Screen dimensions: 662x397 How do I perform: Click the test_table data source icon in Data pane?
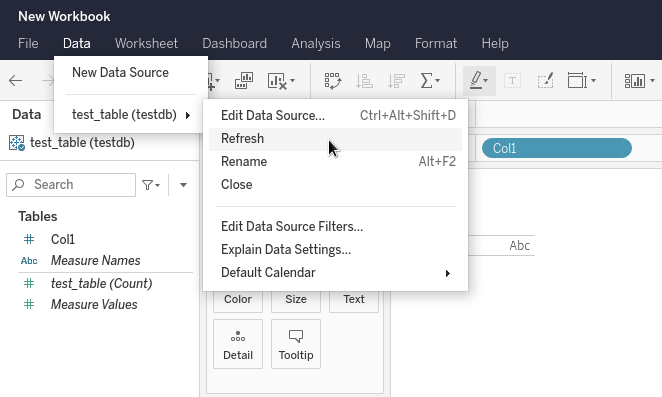tap(17, 143)
